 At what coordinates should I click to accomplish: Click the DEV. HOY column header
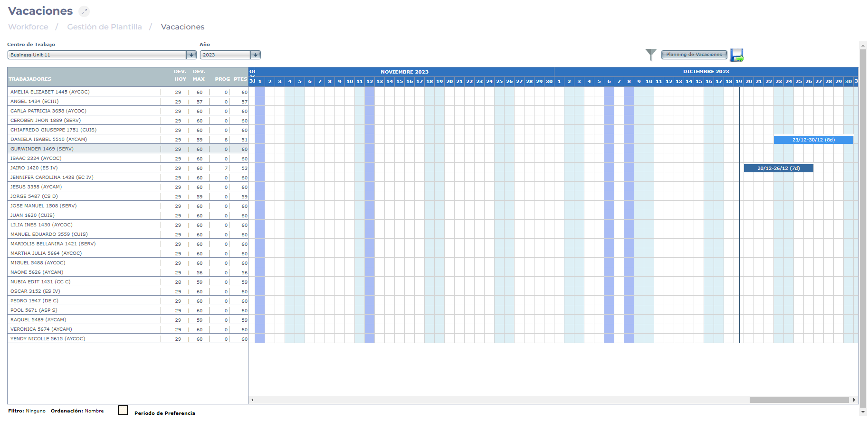(x=180, y=75)
